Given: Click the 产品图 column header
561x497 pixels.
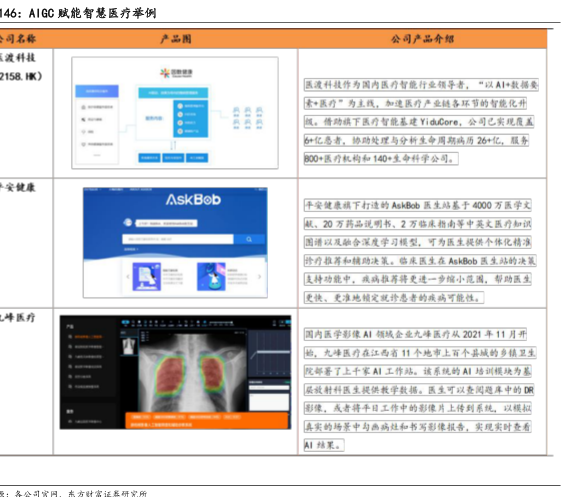Looking at the screenshot, I should click(x=175, y=39).
